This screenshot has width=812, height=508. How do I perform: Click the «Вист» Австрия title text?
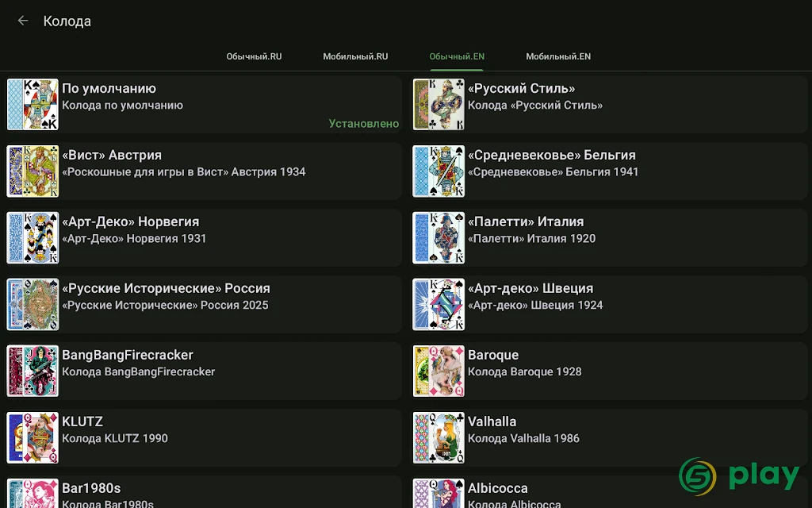(112, 155)
